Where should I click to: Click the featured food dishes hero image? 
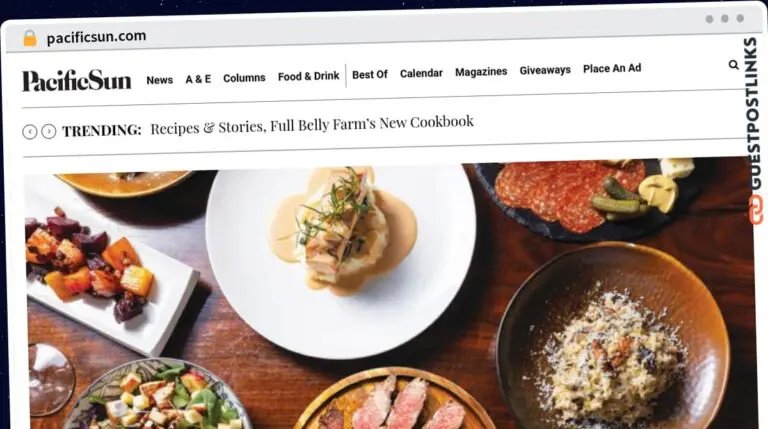coord(389,294)
